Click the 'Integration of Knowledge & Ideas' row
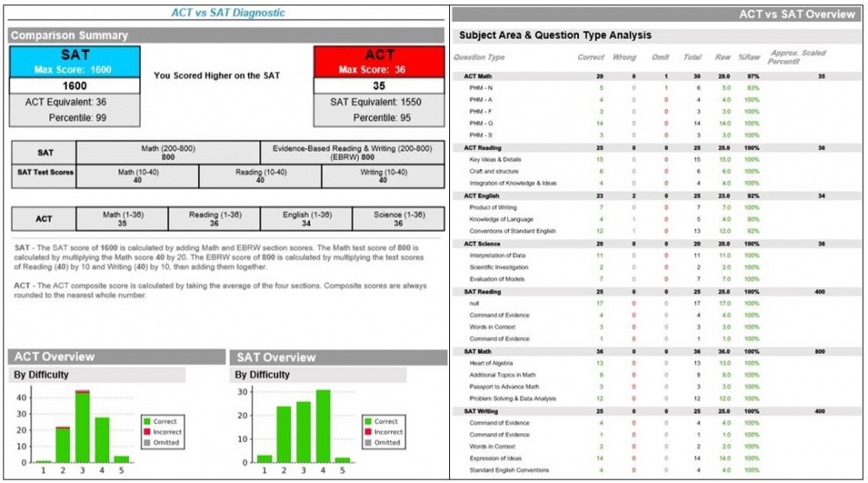Screen dimensions: 868x483 (656, 184)
